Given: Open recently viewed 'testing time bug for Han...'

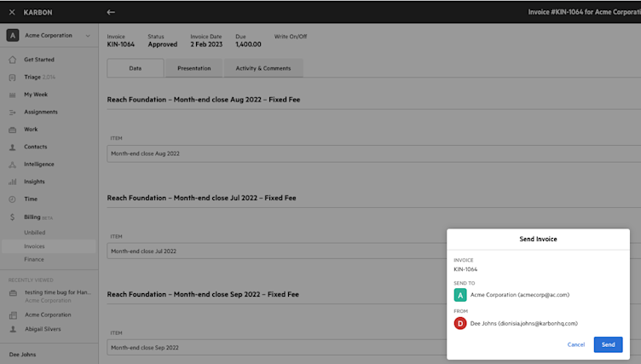Looking at the screenshot, I should (58, 292).
